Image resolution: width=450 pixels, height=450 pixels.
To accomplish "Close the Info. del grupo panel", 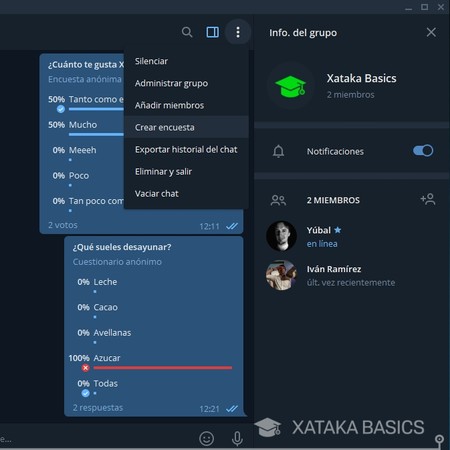I will click(x=431, y=32).
